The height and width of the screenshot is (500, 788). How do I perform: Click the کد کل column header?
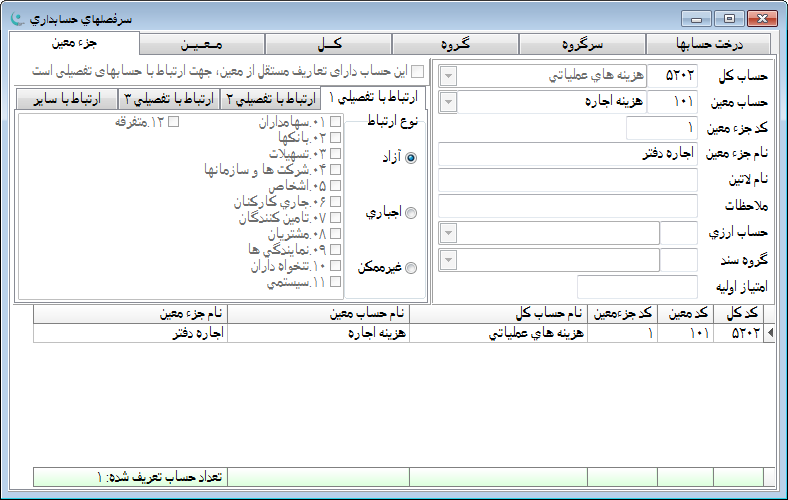tap(744, 314)
